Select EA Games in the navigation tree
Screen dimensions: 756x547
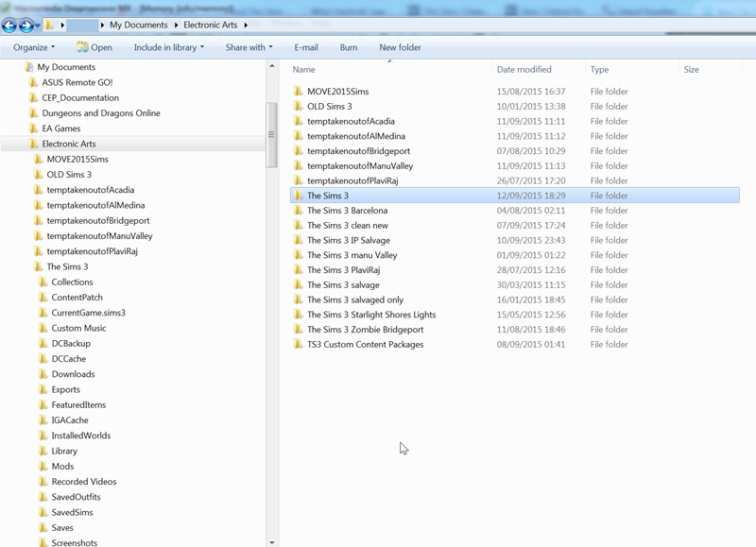click(60, 128)
